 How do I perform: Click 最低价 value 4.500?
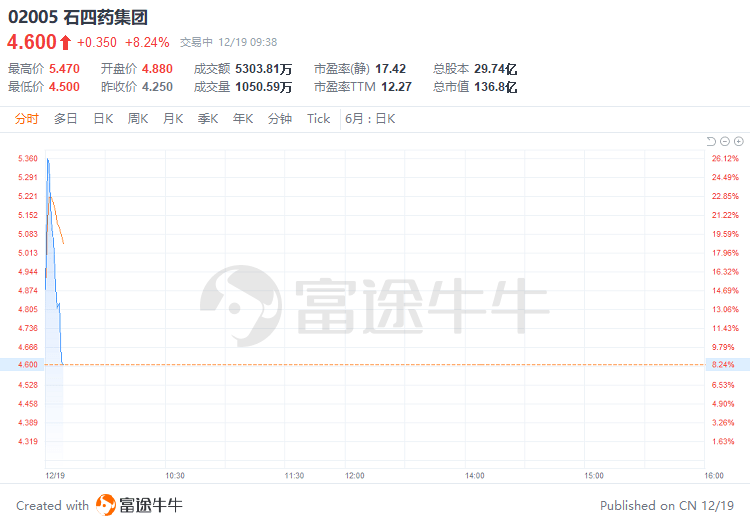click(x=64, y=87)
